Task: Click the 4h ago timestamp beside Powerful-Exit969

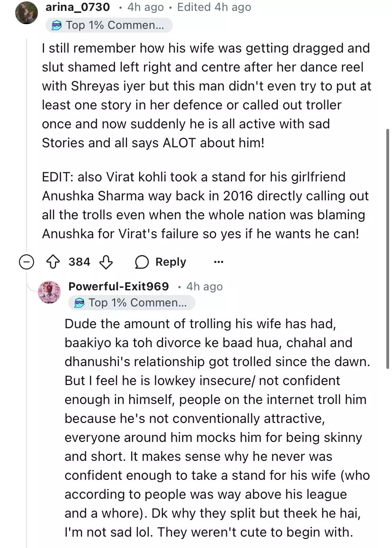Action: (205, 287)
